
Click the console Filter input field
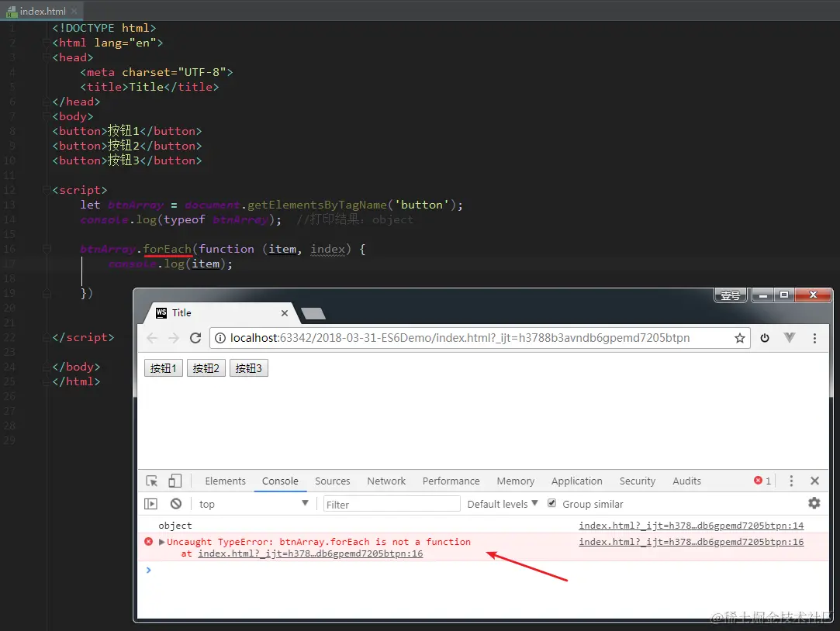click(392, 504)
